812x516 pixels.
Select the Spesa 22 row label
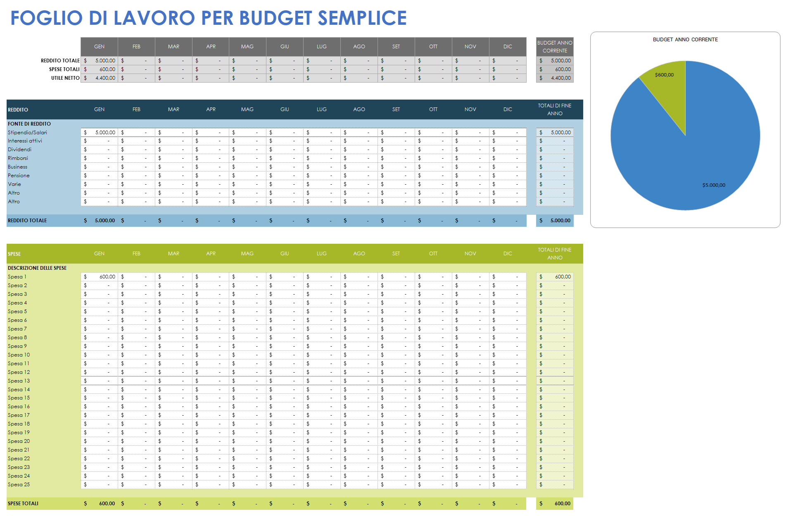click(x=19, y=459)
